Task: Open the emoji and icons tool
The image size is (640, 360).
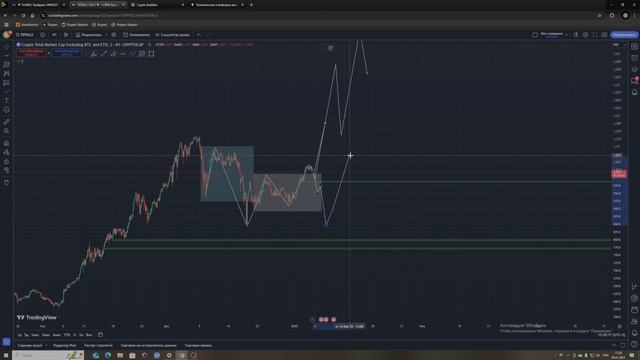Action: 7,110
